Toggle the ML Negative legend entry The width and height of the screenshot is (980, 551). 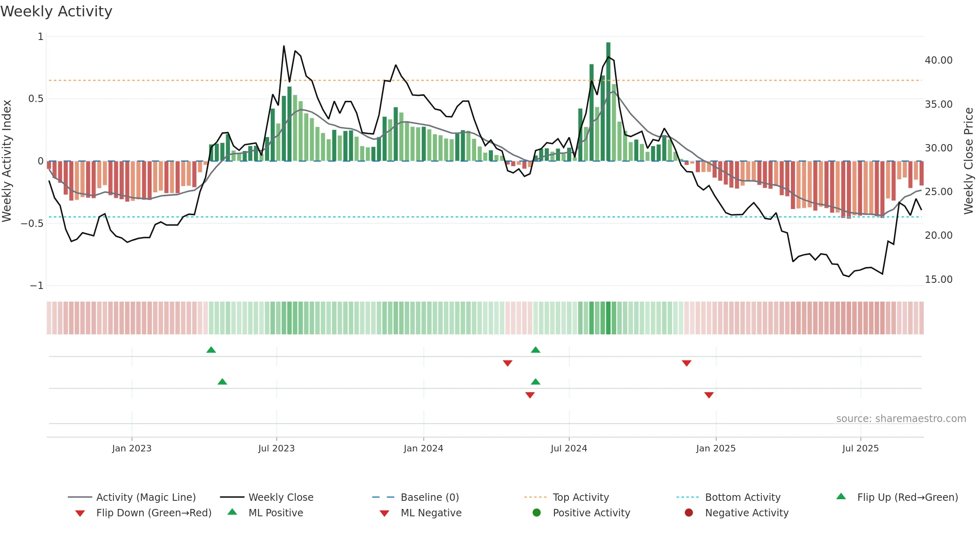[421, 513]
